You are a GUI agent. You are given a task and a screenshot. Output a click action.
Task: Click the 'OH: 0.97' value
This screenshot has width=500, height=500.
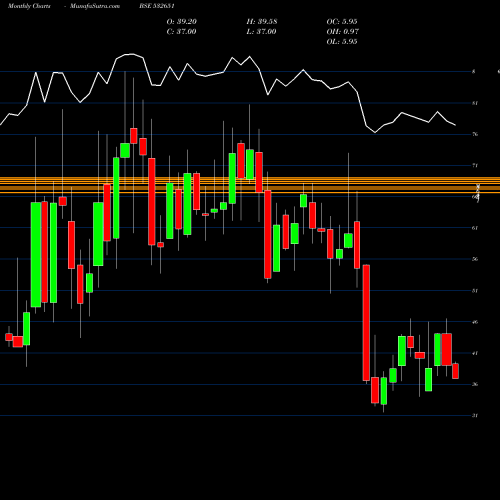343,32
